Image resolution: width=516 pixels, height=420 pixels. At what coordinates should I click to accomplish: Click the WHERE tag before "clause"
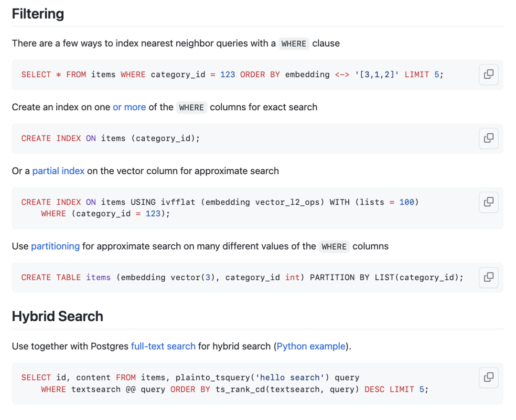coord(293,44)
